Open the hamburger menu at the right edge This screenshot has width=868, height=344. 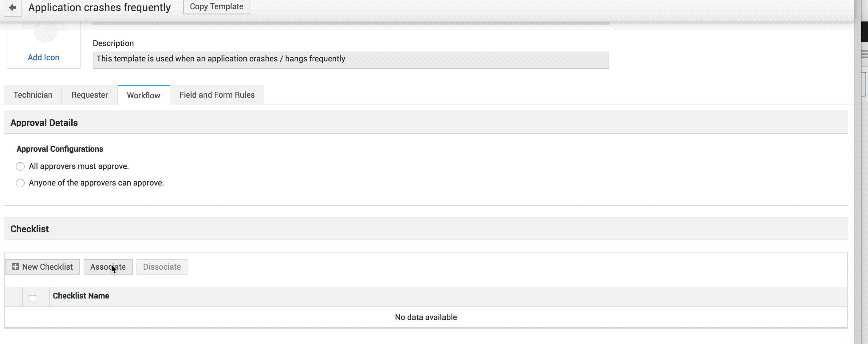pyautogui.click(x=864, y=54)
